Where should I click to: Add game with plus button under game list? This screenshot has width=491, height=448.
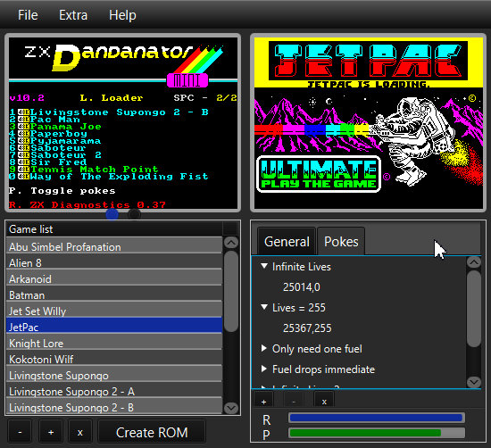[51, 433]
